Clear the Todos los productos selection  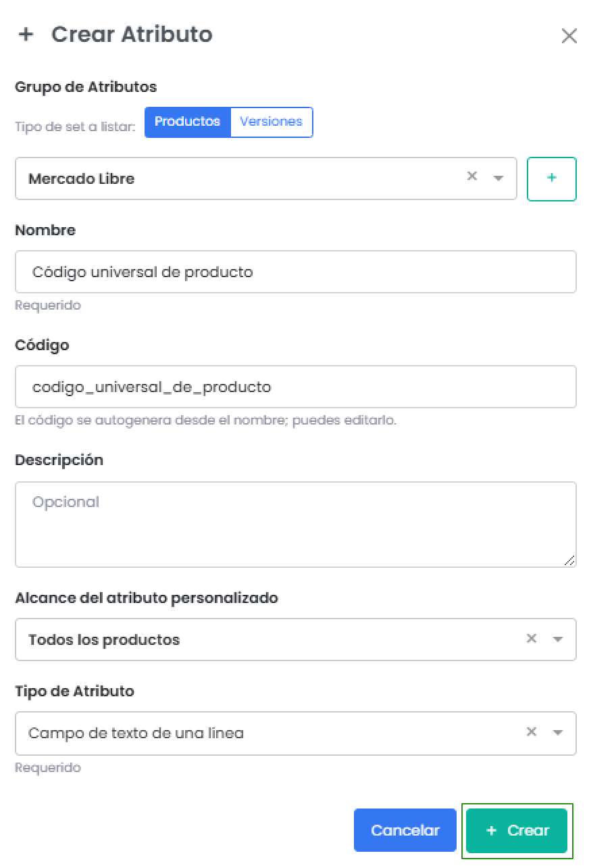click(x=532, y=638)
